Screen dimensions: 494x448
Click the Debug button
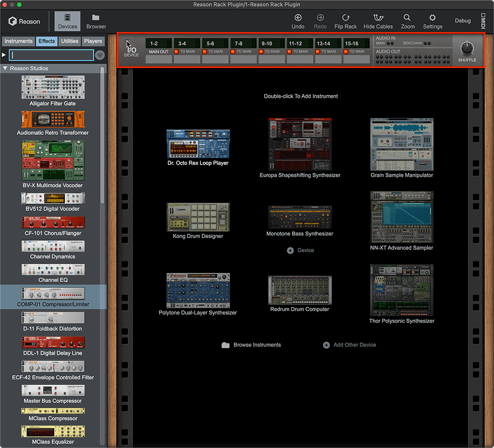pyautogui.click(x=463, y=21)
